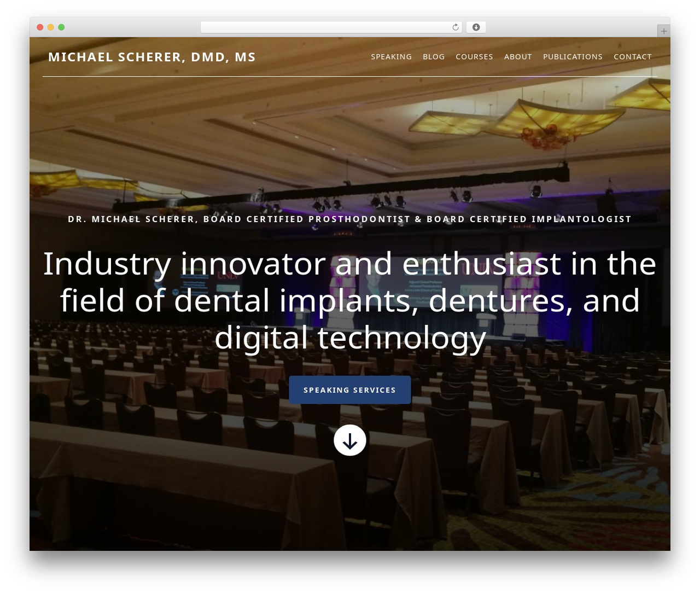Screen dimensions: 700x593
Task: Click the Speaking Services button
Action: click(350, 390)
